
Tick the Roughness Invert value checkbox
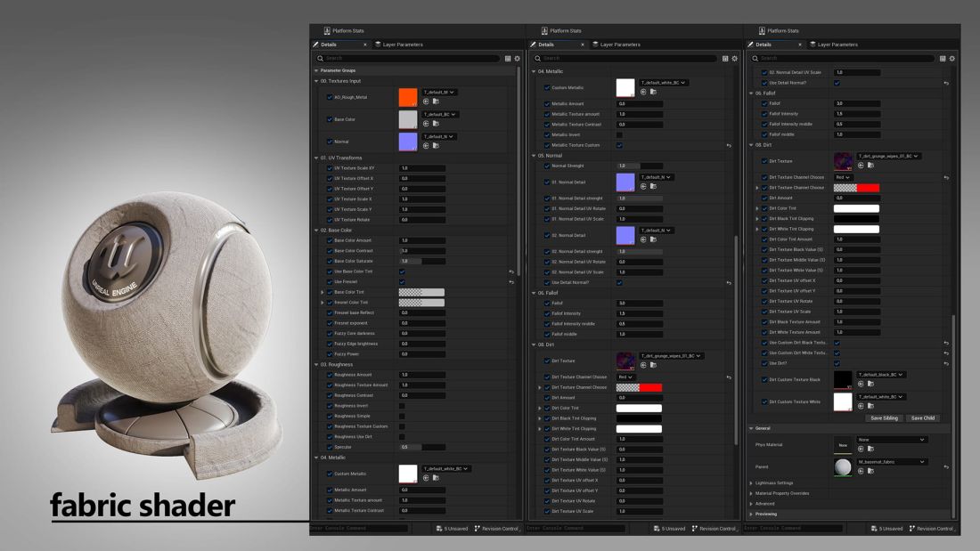[x=402, y=405]
